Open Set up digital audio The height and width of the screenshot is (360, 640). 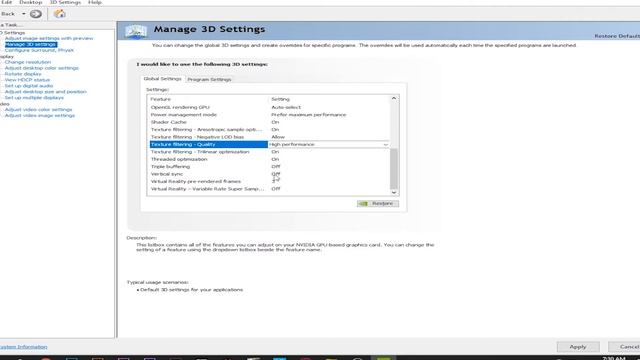point(29,86)
